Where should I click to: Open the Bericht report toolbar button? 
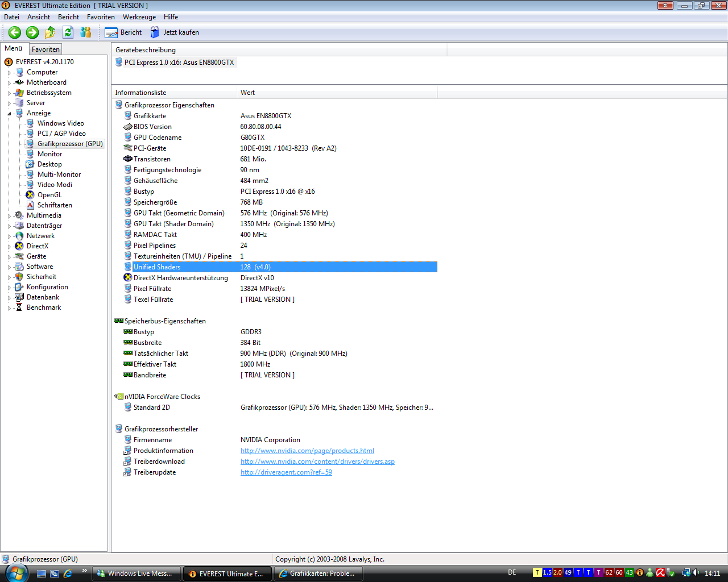click(x=123, y=32)
